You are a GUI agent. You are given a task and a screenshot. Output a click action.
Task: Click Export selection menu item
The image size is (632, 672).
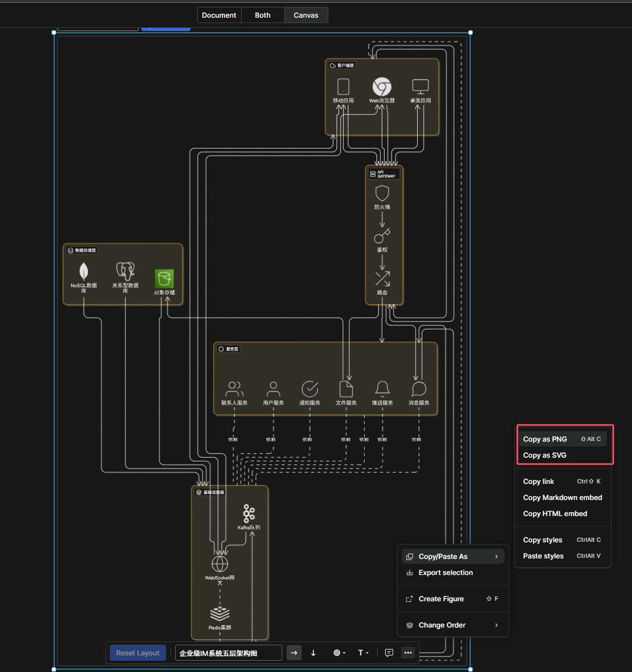(x=453, y=572)
